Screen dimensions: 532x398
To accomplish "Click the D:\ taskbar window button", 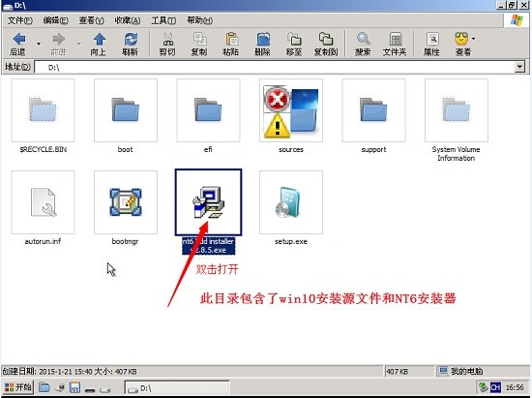I will (x=177, y=387).
